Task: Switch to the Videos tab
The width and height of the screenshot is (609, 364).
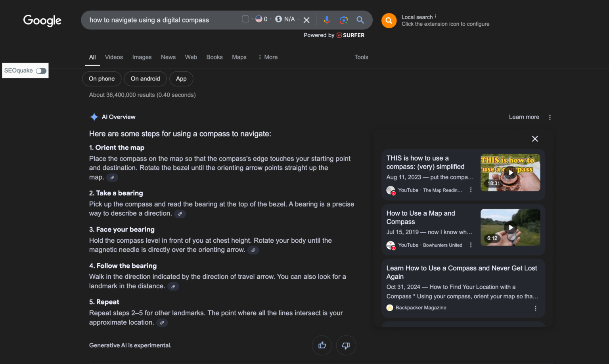Action: point(114,57)
